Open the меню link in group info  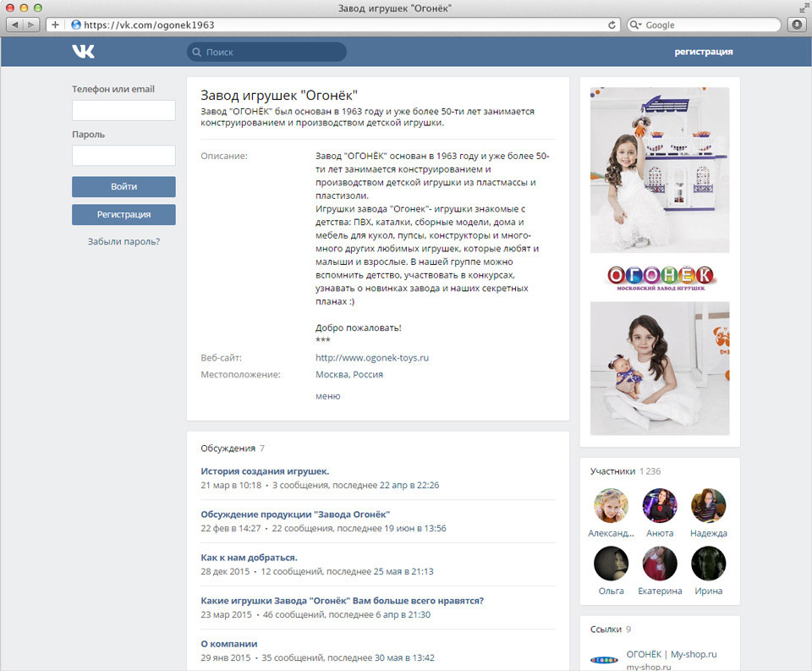pos(328,396)
